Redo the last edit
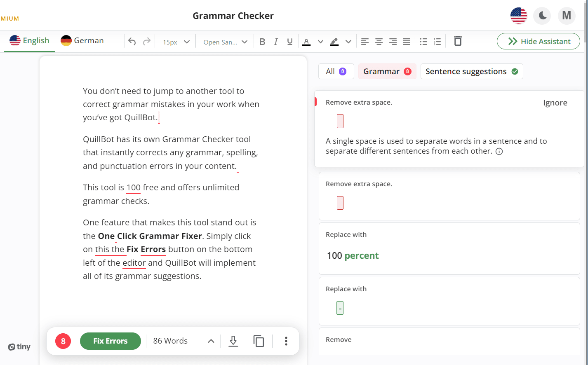 pyautogui.click(x=147, y=42)
